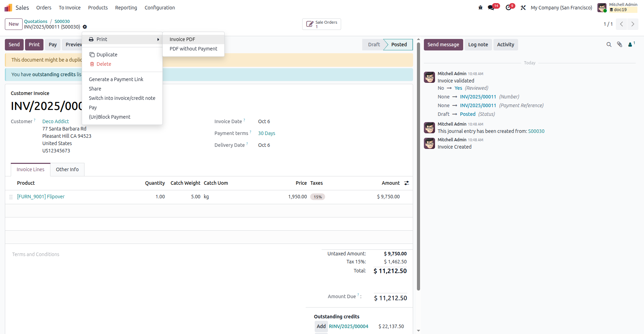Choose Pay in the actions menu
This screenshot has width=644, height=334.
(x=122, y=108)
